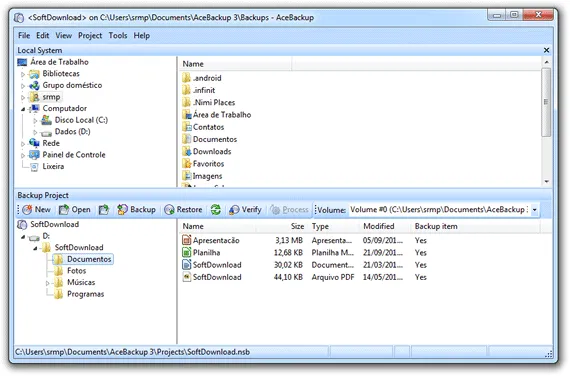Image resolution: width=570 pixels, height=376 pixels.
Task: Open the Tools menu
Action: coord(118,36)
